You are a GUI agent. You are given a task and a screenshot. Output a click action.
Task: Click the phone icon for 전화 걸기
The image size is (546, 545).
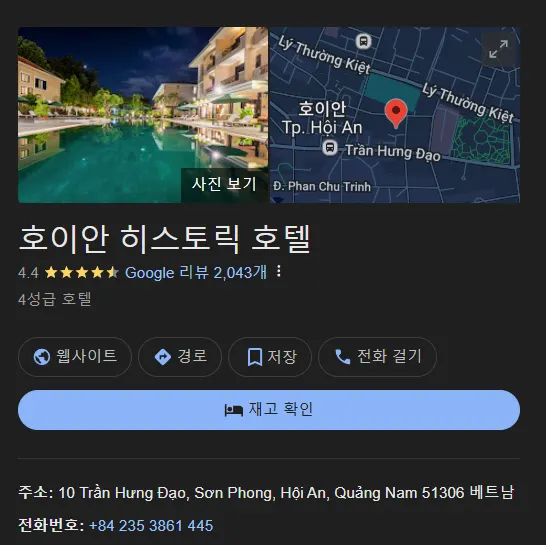[343, 357]
